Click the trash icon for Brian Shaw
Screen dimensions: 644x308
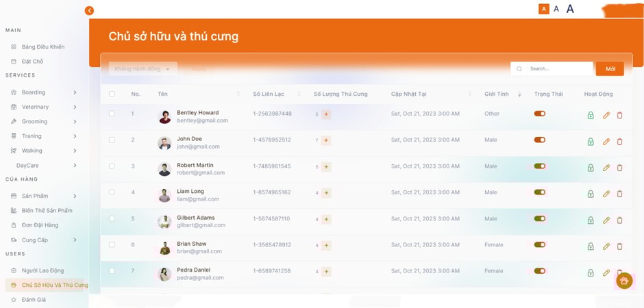(x=619, y=246)
